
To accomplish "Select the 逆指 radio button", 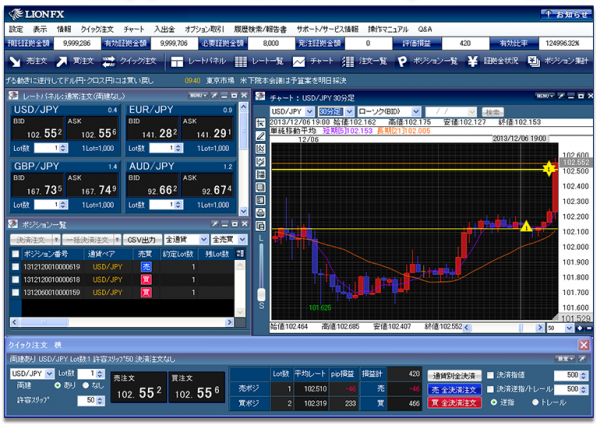I will 494,402.
